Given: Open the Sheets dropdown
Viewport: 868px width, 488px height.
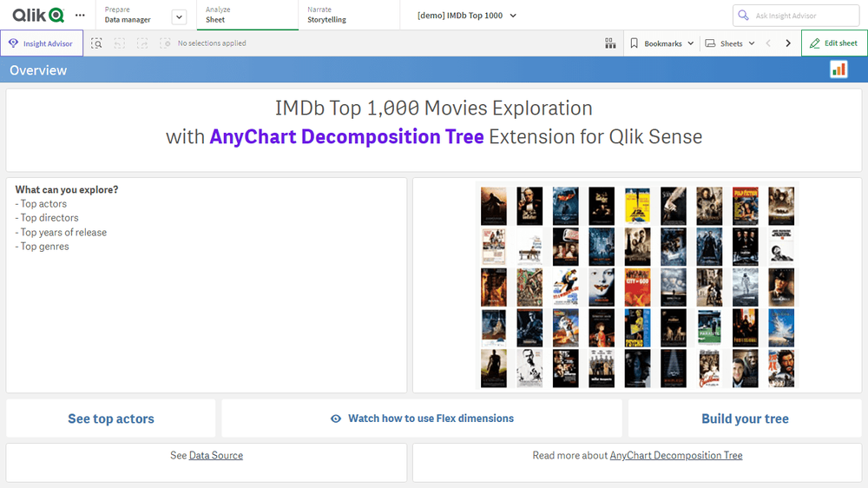Looking at the screenshot, I should [x=730, y=43].
